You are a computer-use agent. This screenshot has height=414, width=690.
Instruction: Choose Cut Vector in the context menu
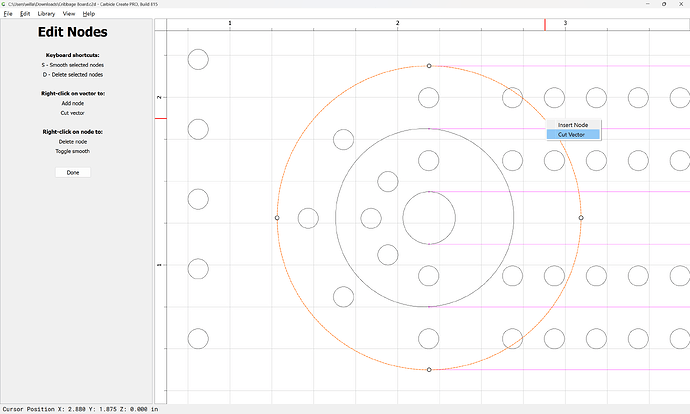pyautogui.click(x=573, y=135)
